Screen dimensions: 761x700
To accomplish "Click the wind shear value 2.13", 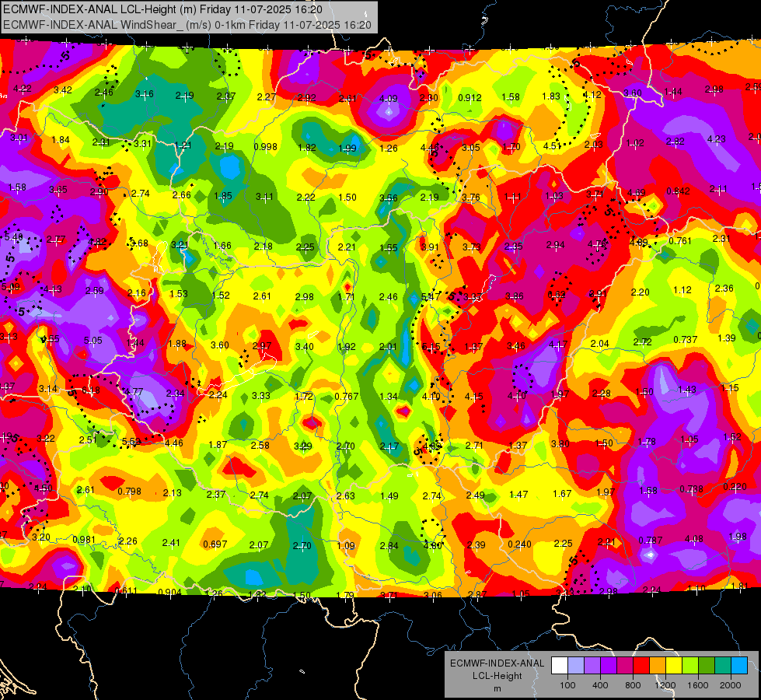I will [173, 492].
